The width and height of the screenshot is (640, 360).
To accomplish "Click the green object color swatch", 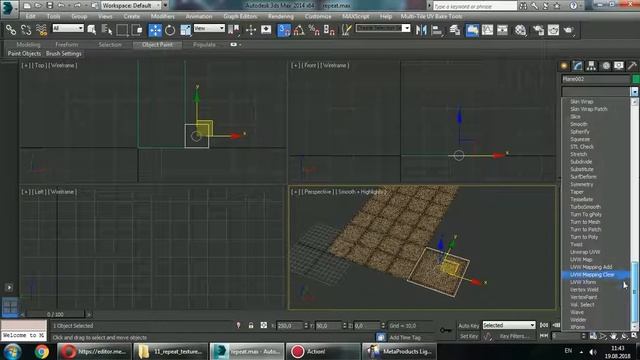I will point(636,79).
